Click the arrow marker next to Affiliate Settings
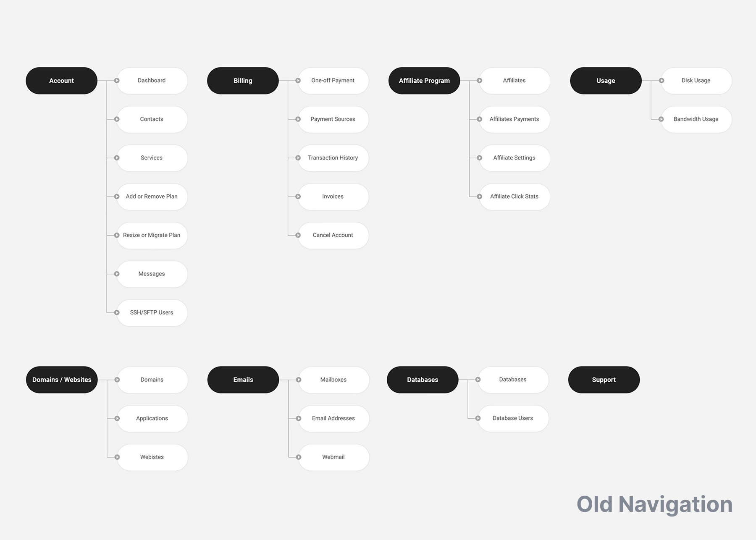This screenshot has height=540, width=756. coord(480,158)
